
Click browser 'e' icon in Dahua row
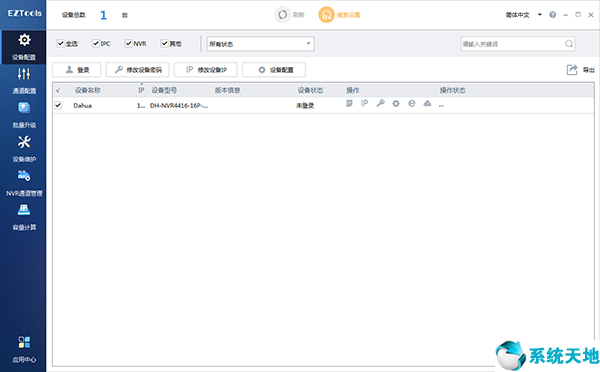[412, 103]
